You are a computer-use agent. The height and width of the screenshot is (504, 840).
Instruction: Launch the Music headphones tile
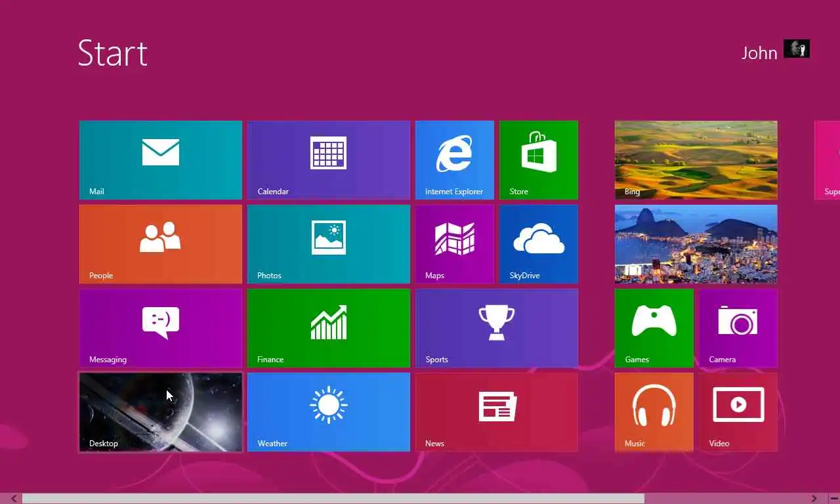pos(654,412)
